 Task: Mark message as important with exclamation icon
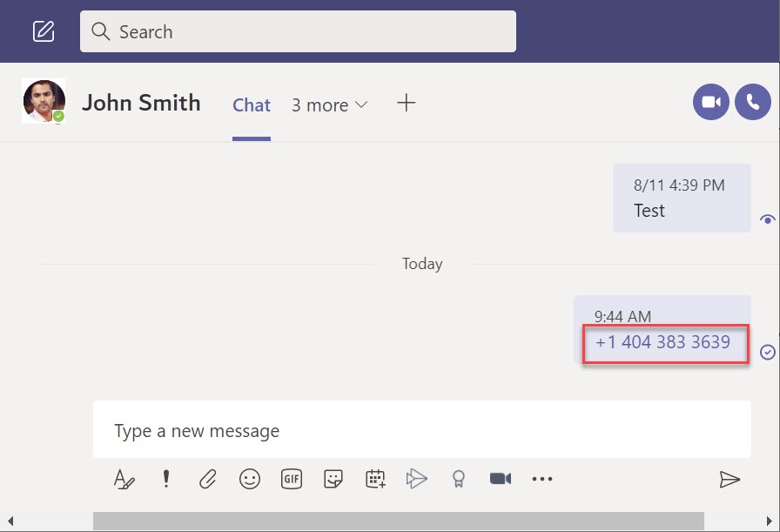(166, 479)
